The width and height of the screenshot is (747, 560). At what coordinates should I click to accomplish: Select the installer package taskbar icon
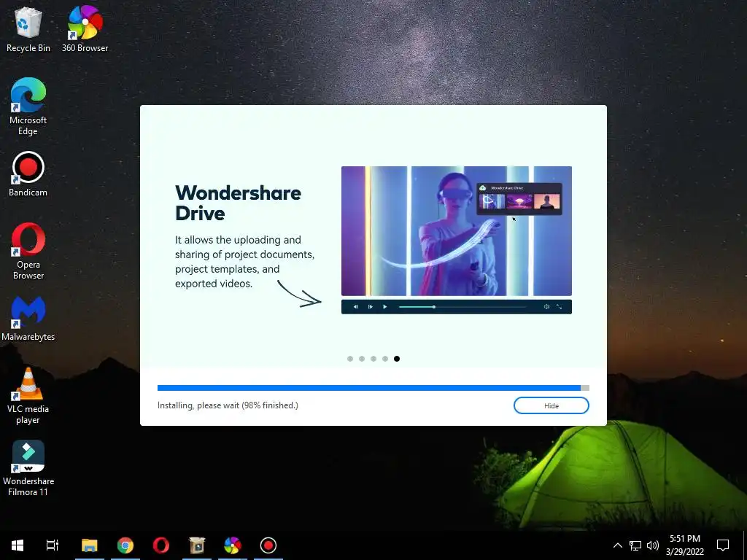point(197,545)
